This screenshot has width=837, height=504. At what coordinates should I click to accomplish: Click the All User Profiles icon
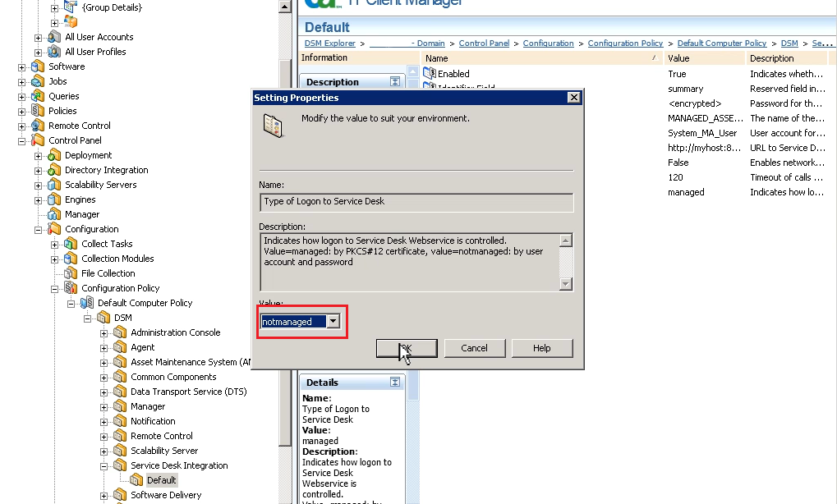(x=54, y=52)
